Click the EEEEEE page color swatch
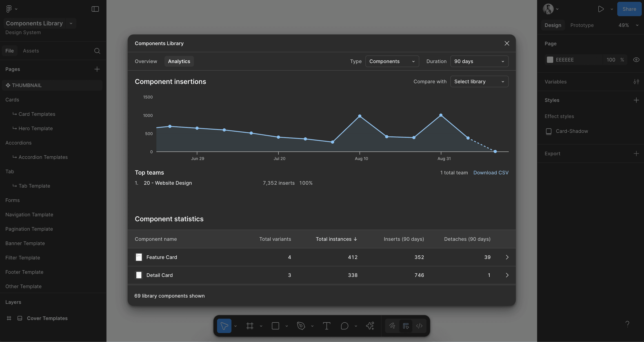This screenshot has height=342, width=644. click(550, 60)
